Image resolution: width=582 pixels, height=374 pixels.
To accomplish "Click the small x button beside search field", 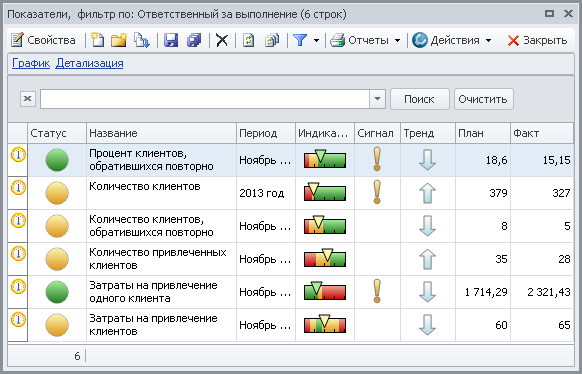I will pos(28,99).
